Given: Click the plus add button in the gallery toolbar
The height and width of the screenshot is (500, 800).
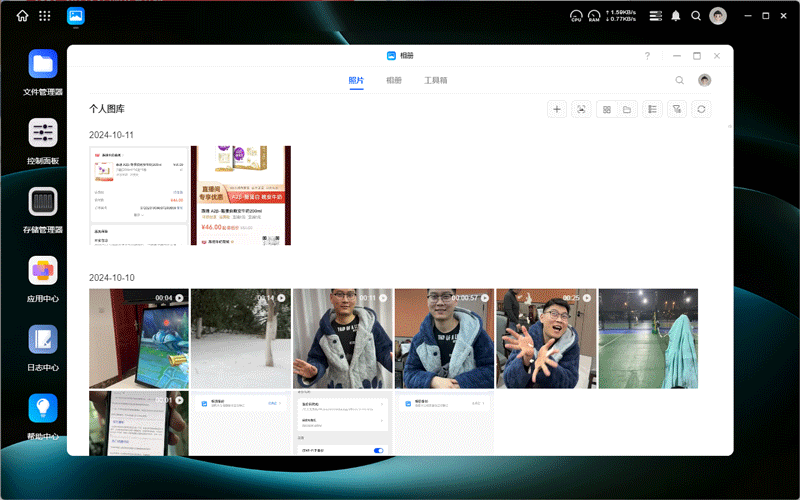Looking at the screenshot, I should pos(557,109).
